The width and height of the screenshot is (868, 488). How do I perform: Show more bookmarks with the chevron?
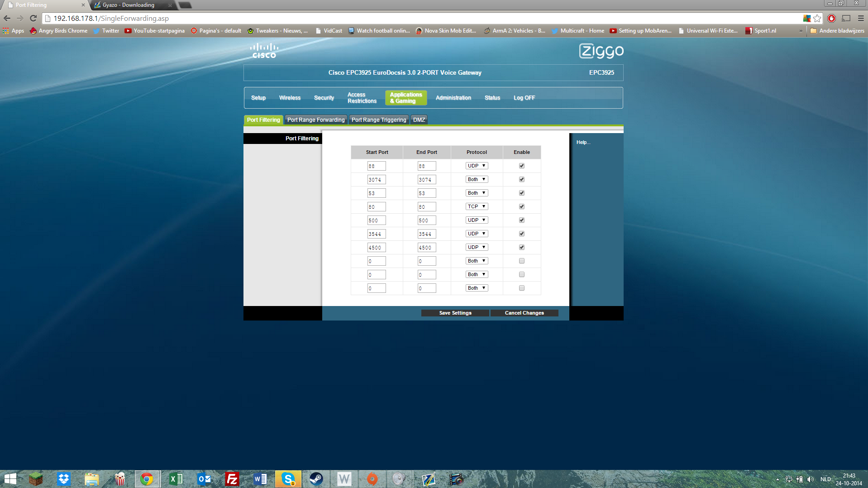[801, 31]
